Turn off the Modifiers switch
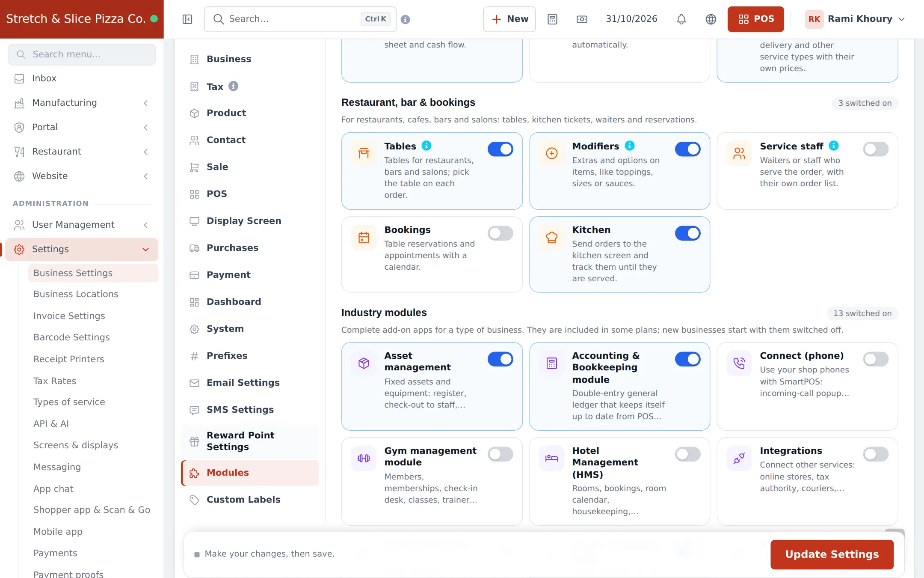Viewport: 924px width, 578px height. [688, 149]
